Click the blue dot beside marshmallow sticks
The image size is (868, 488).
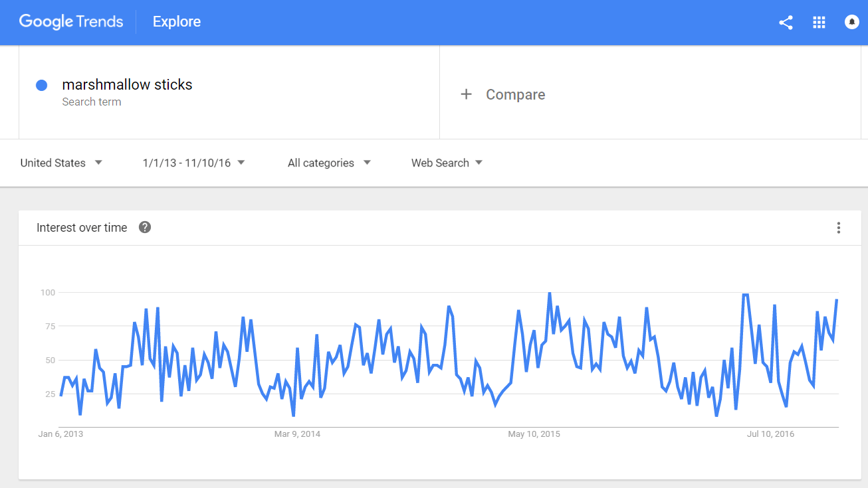pos(41,85)
